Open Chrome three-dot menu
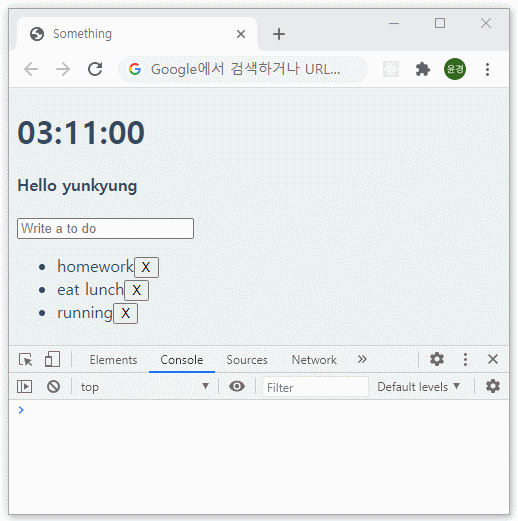518x521 pixels. point(487,69)
